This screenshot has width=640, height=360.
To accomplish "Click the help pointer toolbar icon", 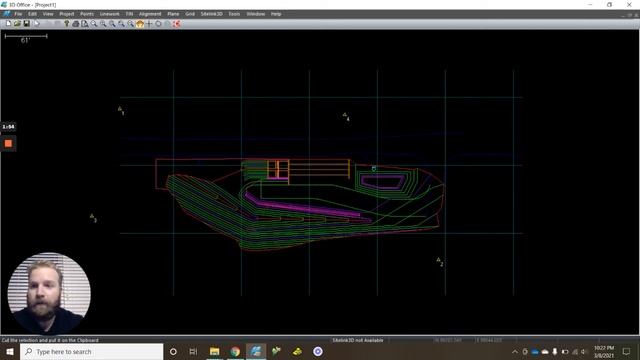I will click(x=67, y=24).
